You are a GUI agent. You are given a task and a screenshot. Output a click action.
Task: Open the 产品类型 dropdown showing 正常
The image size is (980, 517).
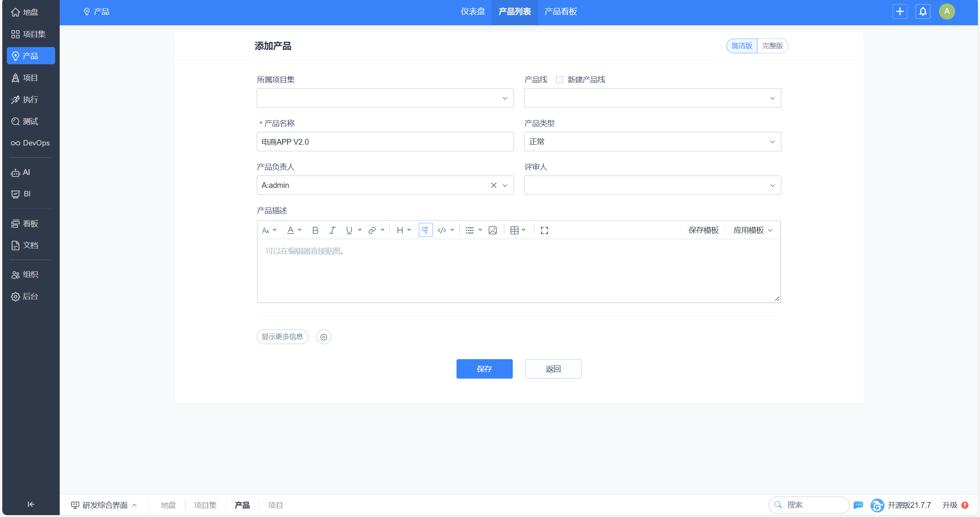point(652,142)
